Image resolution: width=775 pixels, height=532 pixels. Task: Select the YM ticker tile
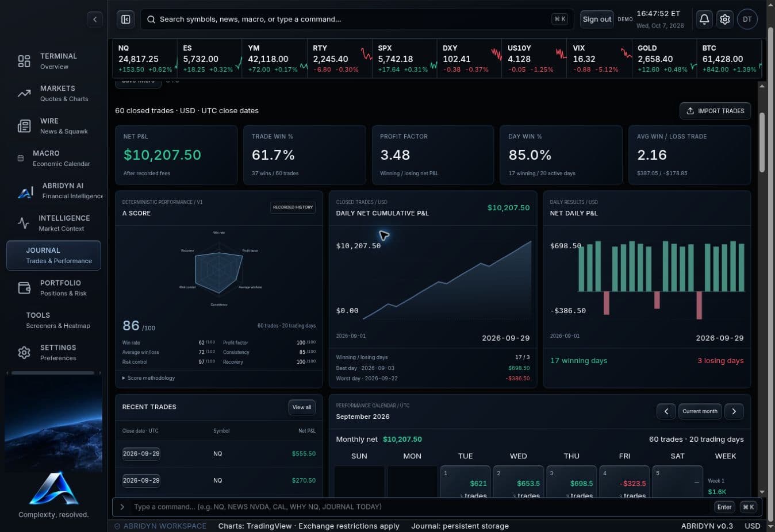tap(274, 58)
